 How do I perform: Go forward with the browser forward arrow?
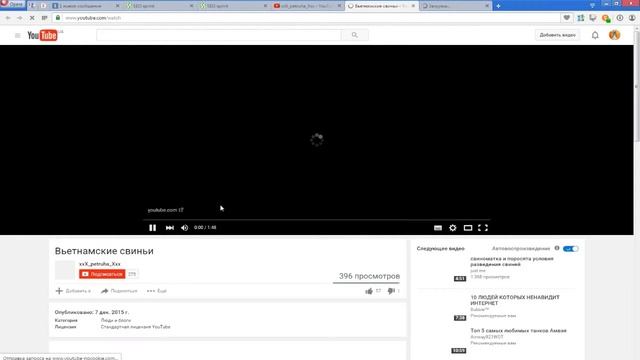pos(20,18)
